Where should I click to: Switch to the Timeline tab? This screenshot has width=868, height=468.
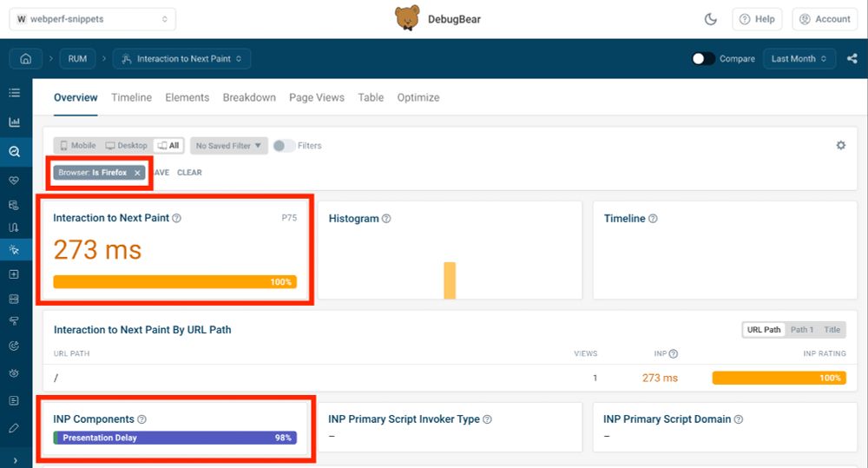pyautogui.click(x=131, y=97)
